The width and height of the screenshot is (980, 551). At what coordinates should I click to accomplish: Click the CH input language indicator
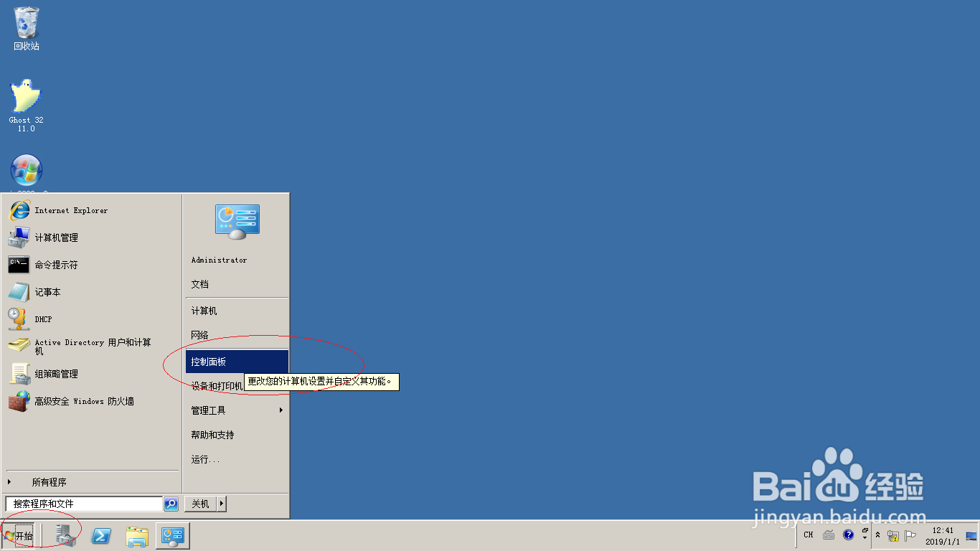pos(809,534)
